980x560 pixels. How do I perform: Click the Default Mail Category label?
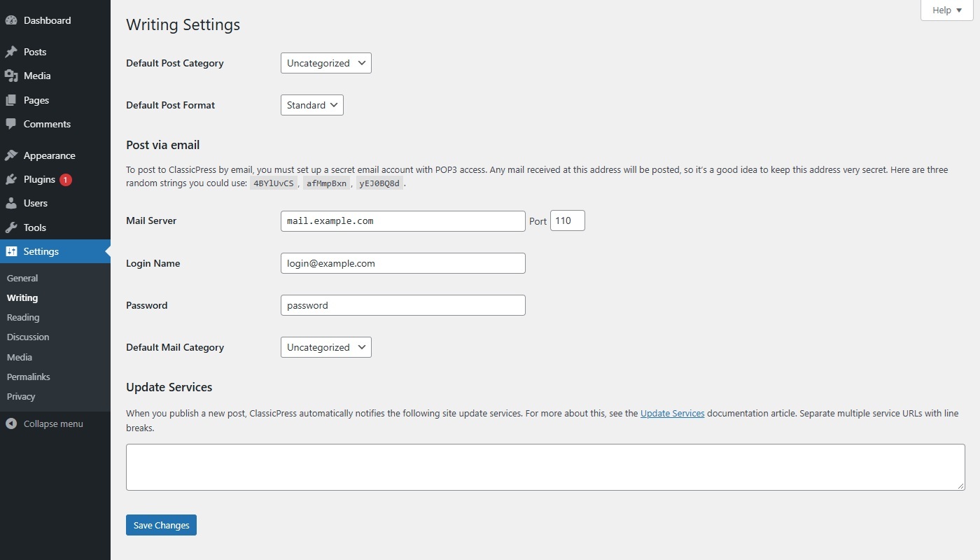coord(175,347)
